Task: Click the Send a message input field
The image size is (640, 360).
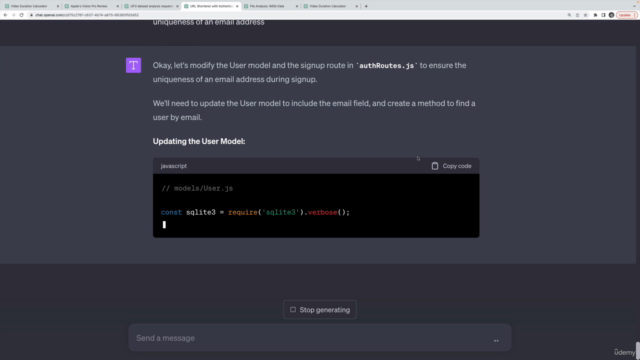Action: pyautogui.click(x=320, y=338)
